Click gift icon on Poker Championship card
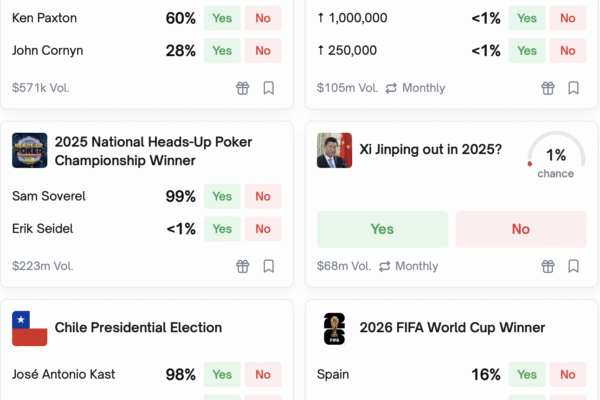The width and height of the screenshot is (600, 400). 243,266
